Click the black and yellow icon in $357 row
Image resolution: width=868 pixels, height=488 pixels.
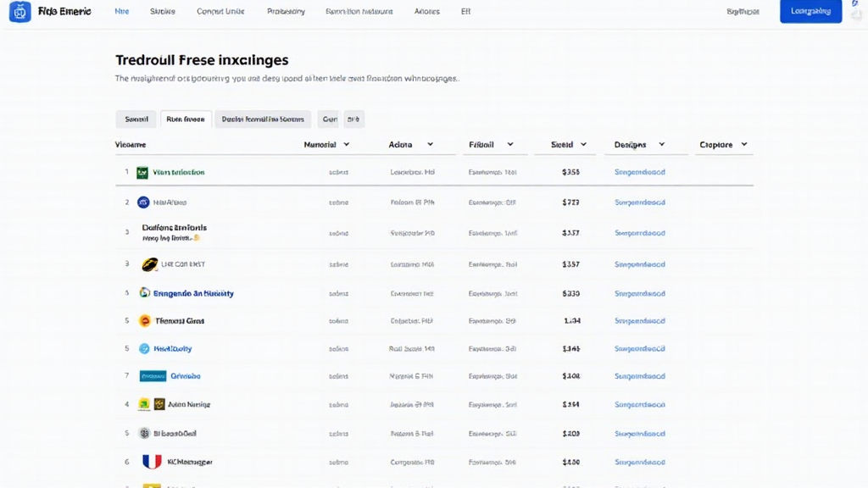click(149, 264)
